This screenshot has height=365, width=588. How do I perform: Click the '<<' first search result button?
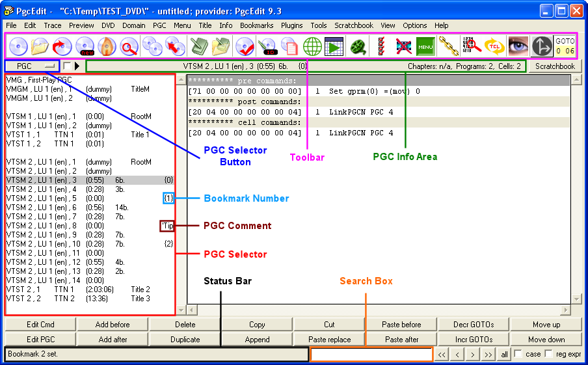[442, 354]
